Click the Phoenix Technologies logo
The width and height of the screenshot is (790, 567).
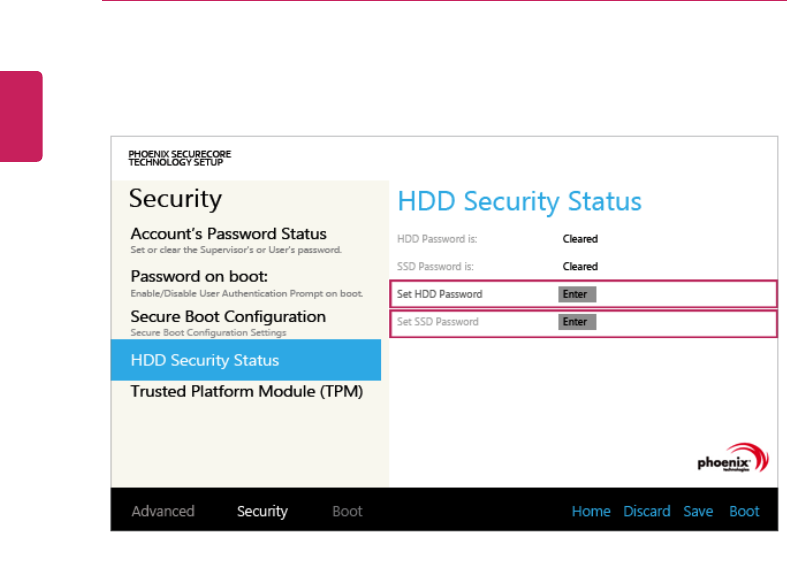[x=734, y=459]
